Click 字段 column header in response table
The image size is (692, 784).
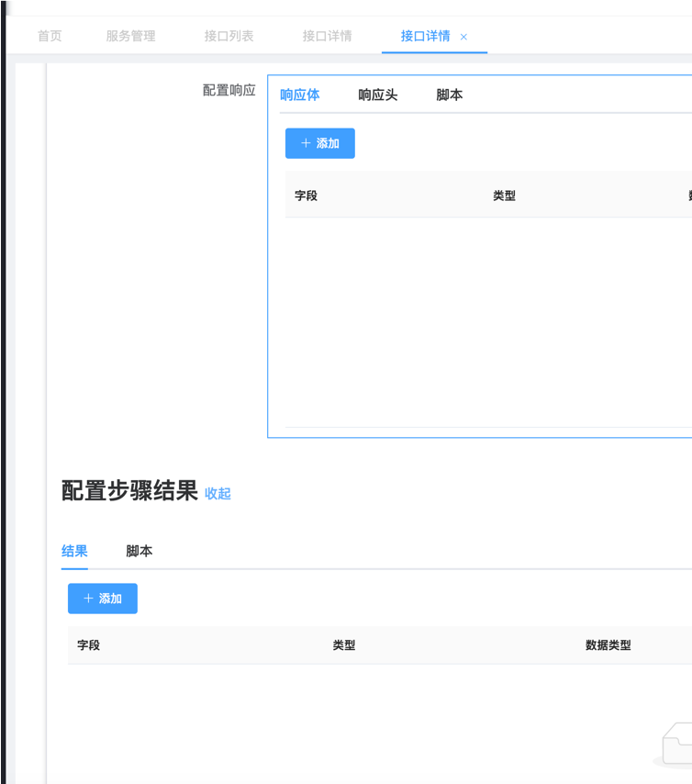pyautogui.click(x=306, y=196)
